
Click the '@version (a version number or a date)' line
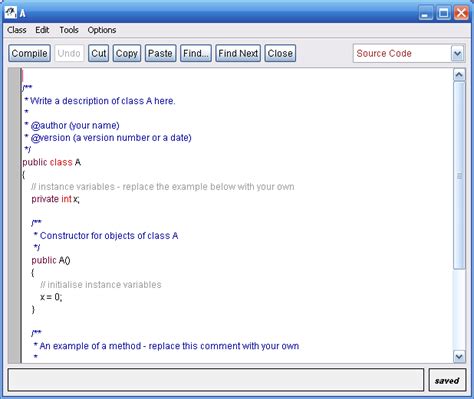[108, 138]
